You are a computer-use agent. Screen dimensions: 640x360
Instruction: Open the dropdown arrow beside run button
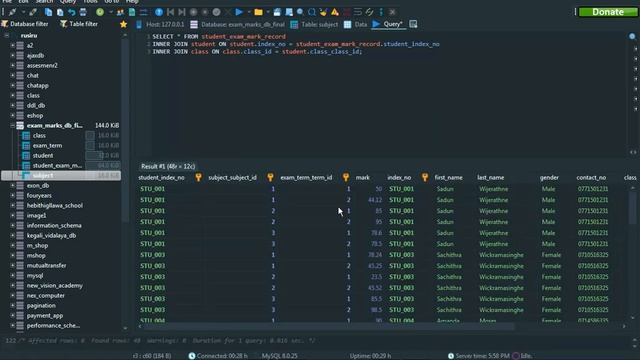click(x=248, y=12)
